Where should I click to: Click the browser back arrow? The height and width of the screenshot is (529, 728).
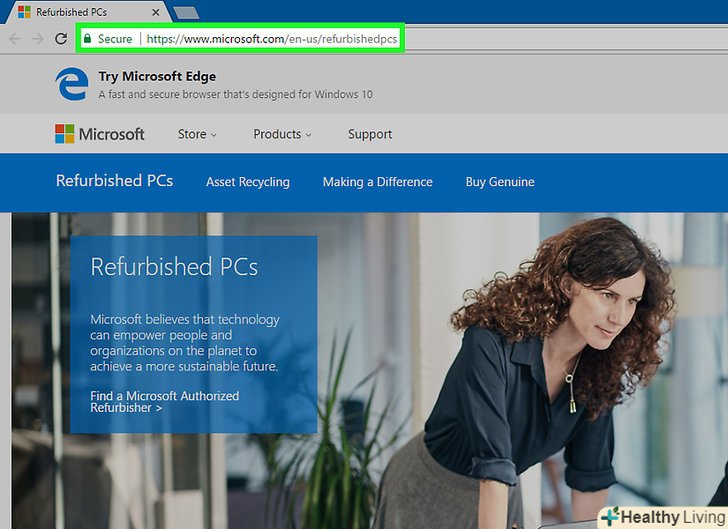pos(14,38)
